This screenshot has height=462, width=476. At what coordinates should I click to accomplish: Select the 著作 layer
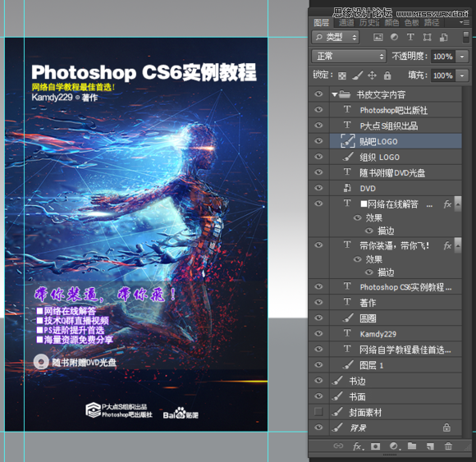coord(396,302)
